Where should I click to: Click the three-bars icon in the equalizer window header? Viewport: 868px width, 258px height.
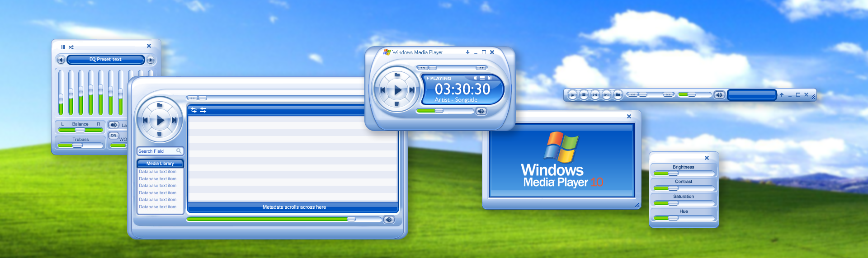point(63,47)
